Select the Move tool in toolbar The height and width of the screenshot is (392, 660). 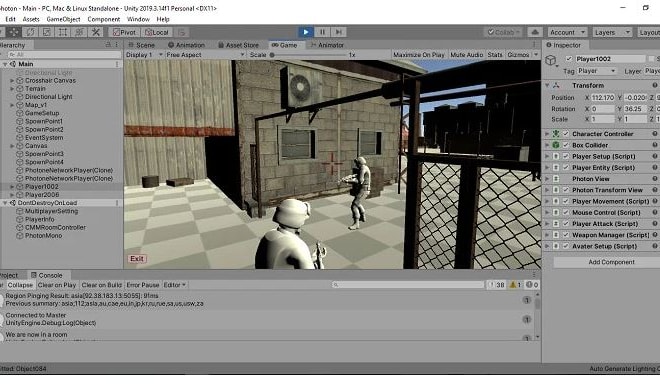(x=13, y=32)
